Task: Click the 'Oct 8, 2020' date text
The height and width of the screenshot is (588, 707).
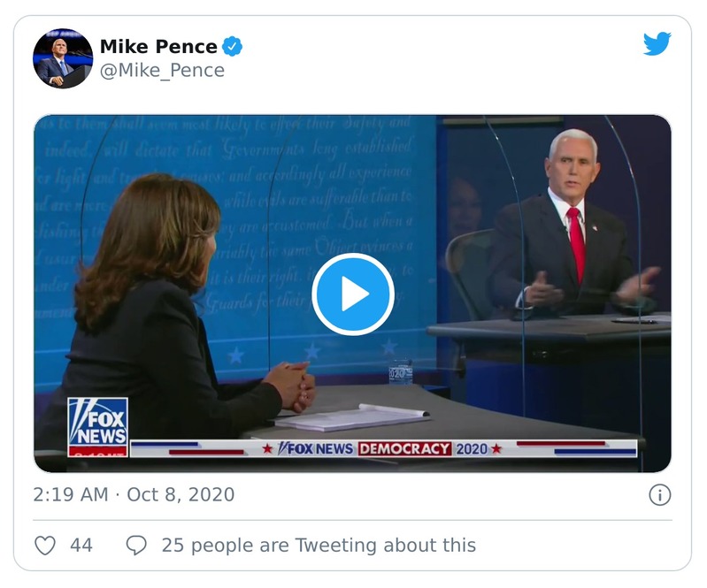Action: 181,494
